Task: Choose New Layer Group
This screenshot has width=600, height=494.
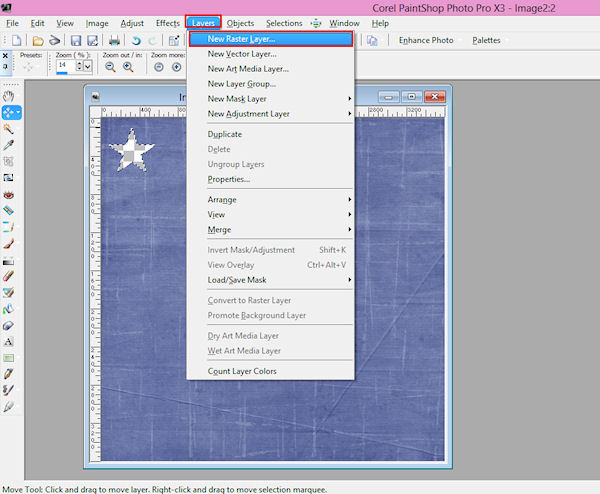Action: 271,84
